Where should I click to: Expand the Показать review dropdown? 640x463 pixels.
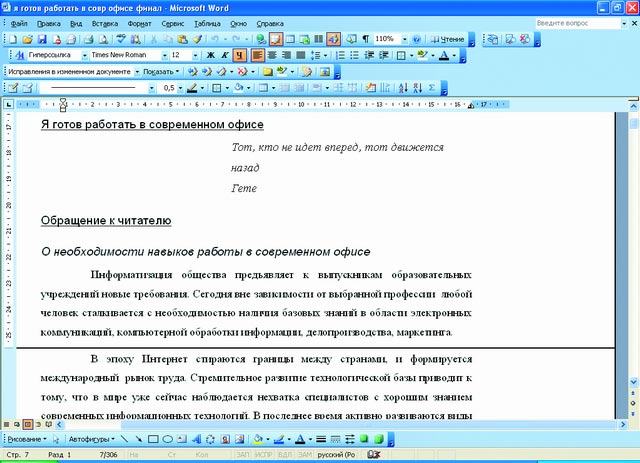[161, 71]
